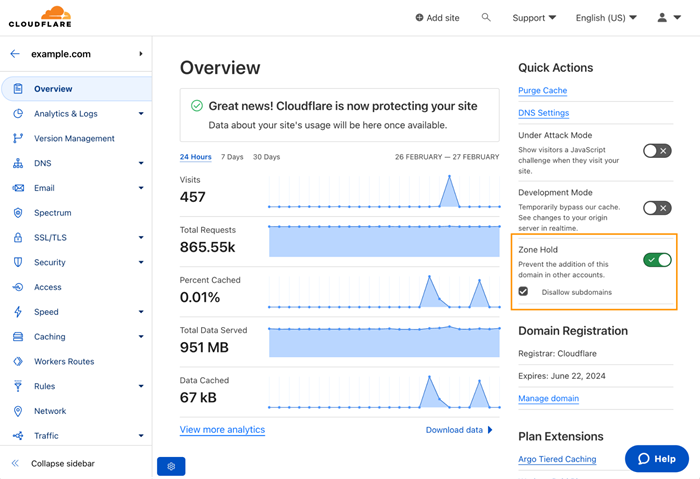Open the DNS sidebar menu item
The image size is (700, 479).
pyautogui.click(x=42, y=163)
